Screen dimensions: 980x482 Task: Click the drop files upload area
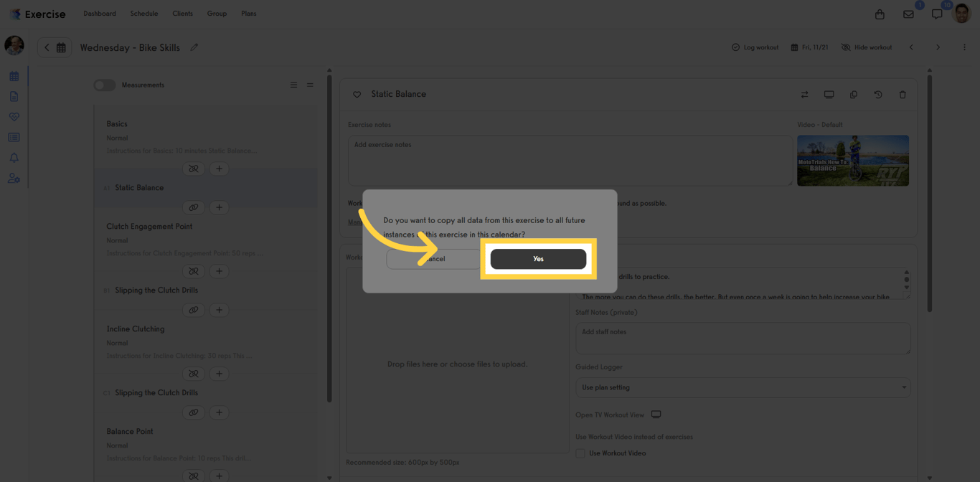coord(457,360)
